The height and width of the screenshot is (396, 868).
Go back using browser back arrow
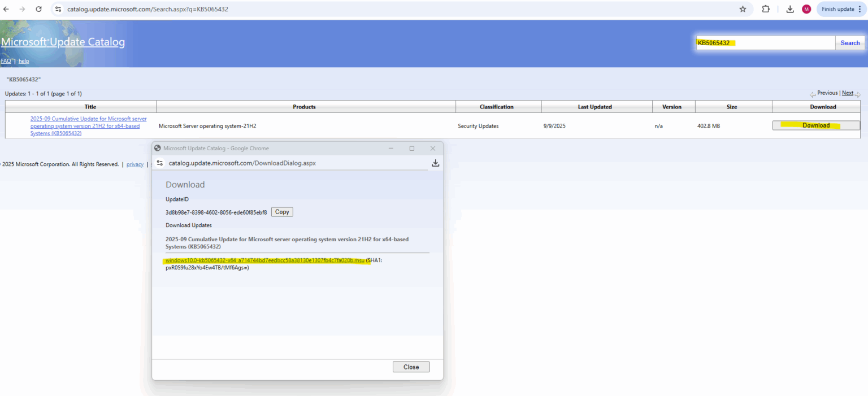pyautogui.click(x=6, y=9)
